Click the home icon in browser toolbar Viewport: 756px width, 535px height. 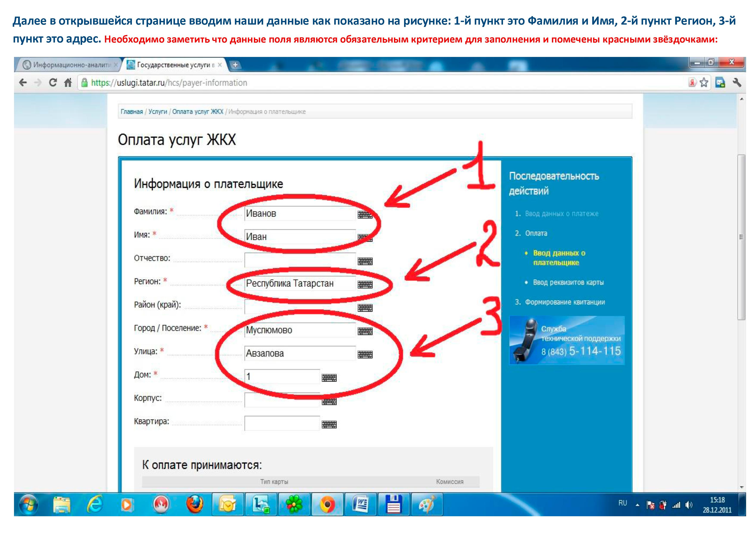click(68, 82)
